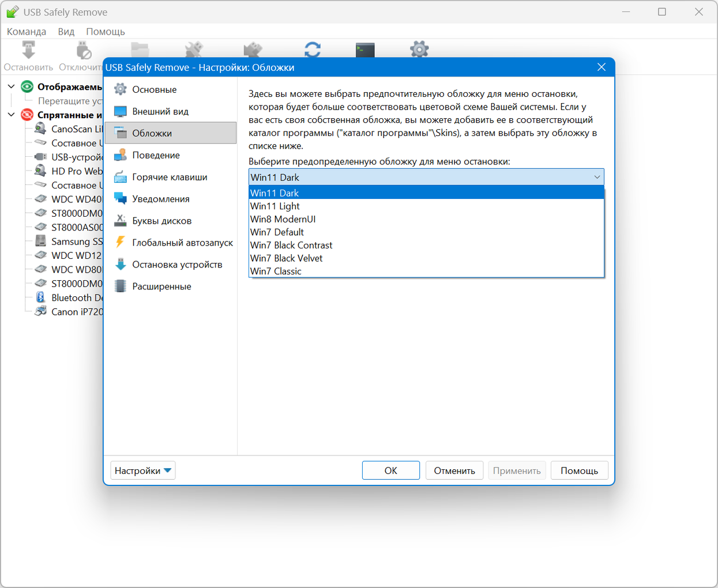The height and width of the screenshot is (588, 718).
Task: Click the icon beside Расширенные
Action: [121, 287]
